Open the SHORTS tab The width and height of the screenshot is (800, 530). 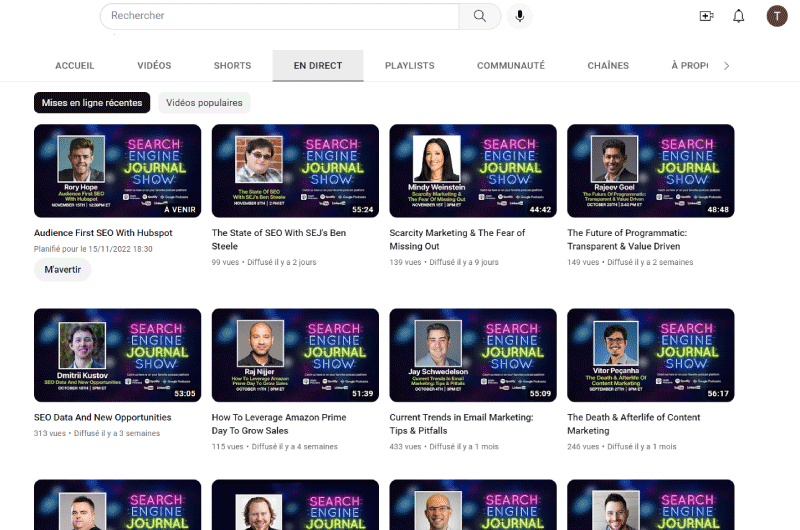pos(232,66)
